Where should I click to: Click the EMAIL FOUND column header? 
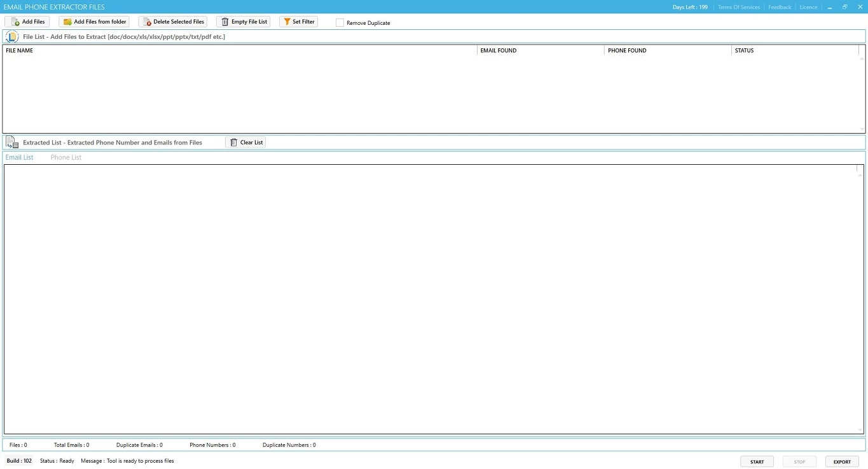[499, 50]
